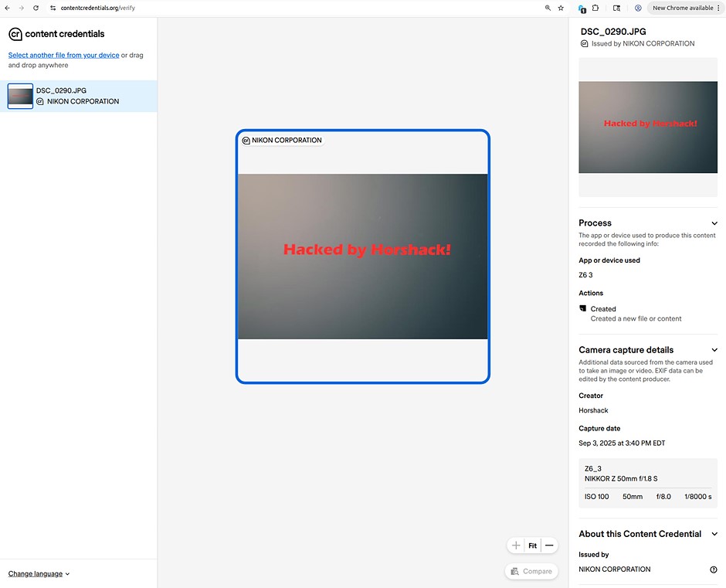Click the Hacked by Horshack image in center
Screen dimensions: 726x588
[x=362, y=257]
